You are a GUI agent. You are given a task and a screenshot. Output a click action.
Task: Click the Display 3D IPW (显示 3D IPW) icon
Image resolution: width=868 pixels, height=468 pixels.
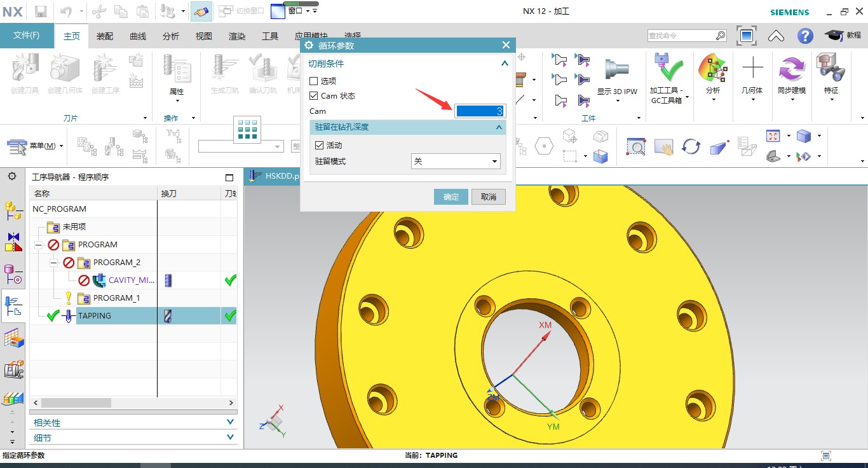coord(617,78)
